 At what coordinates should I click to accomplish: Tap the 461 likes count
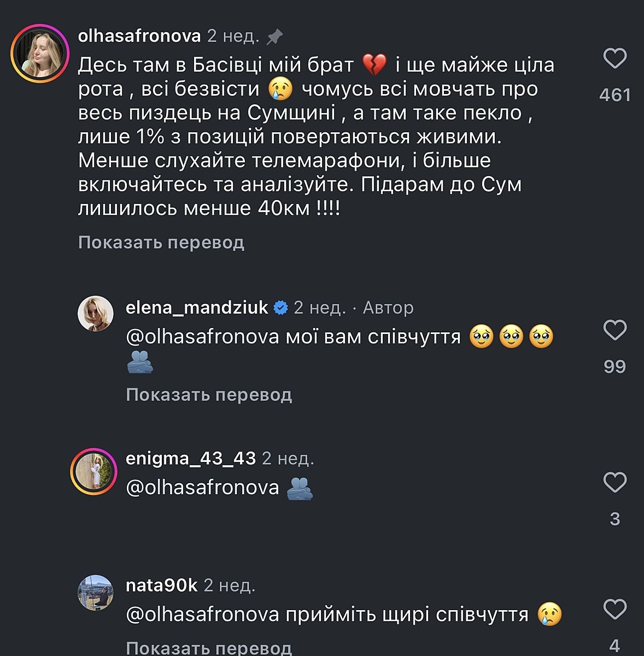(614, 95)
